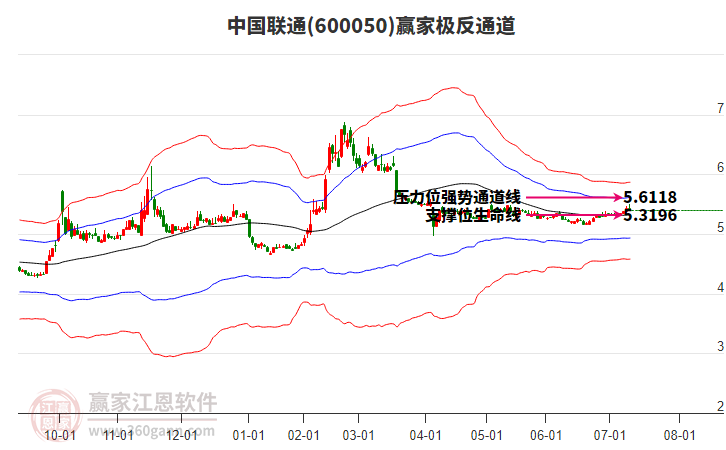
Task: Click the support value 5.3196
Action: [x=650, y=215]
